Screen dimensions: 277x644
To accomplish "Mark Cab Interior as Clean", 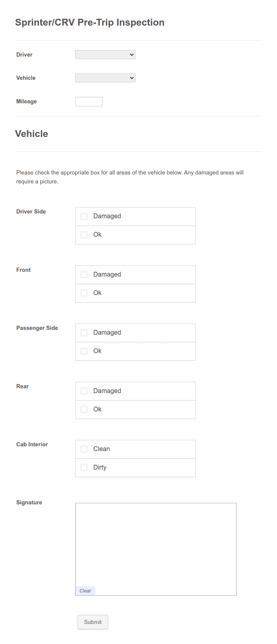I will 84,449.
